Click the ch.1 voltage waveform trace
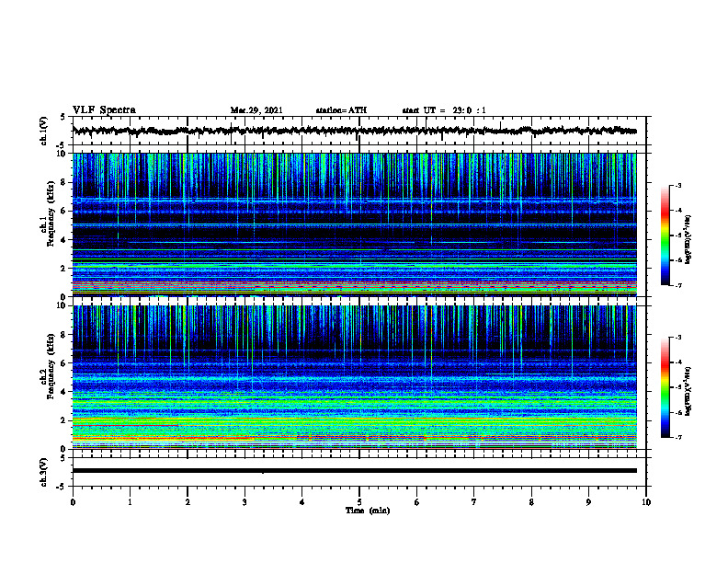The height and width of the screenshot is (563, 728). (x=354, y=131)
